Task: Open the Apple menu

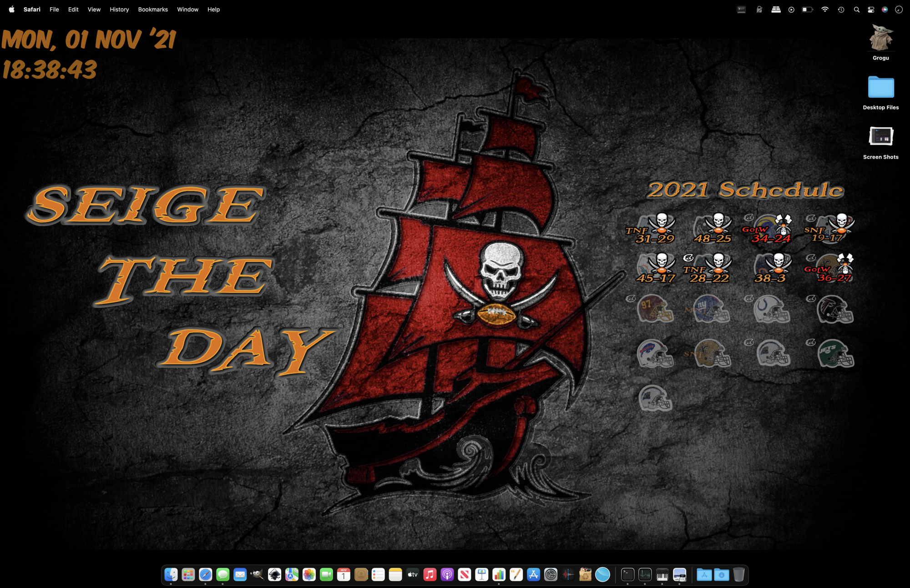Action: pyautogui.click(x=12, y=9)
